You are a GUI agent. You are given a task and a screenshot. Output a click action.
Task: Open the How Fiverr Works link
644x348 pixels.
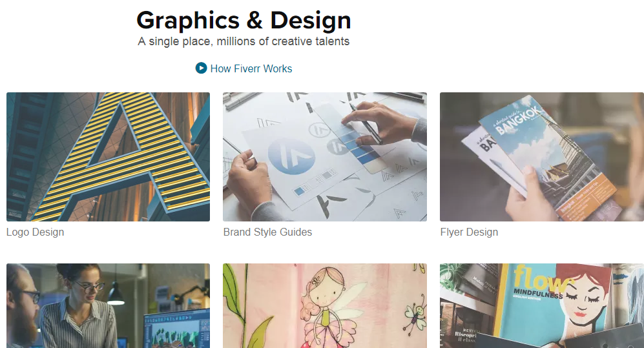(x=251, y=68)
